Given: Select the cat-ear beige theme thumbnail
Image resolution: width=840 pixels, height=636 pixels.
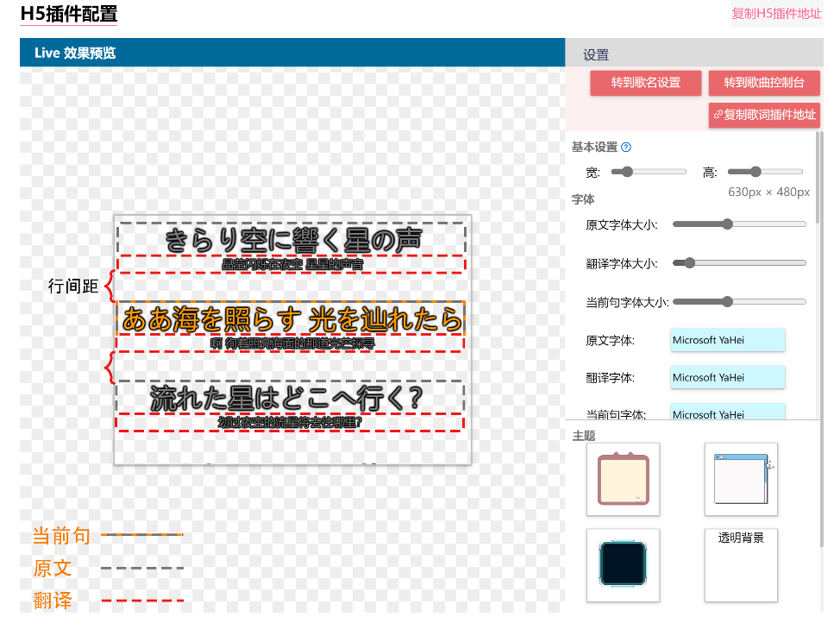Looking at the screenshot, I should point(623,479).
